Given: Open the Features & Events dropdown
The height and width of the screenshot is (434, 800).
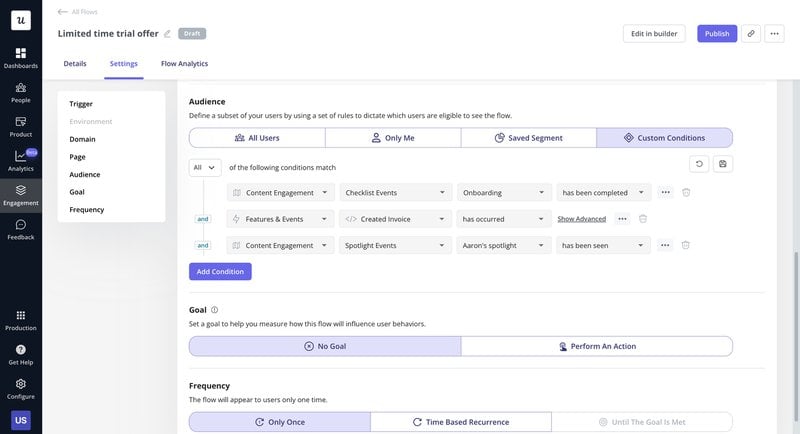Looking at the screenshot, I should [280, 219].
